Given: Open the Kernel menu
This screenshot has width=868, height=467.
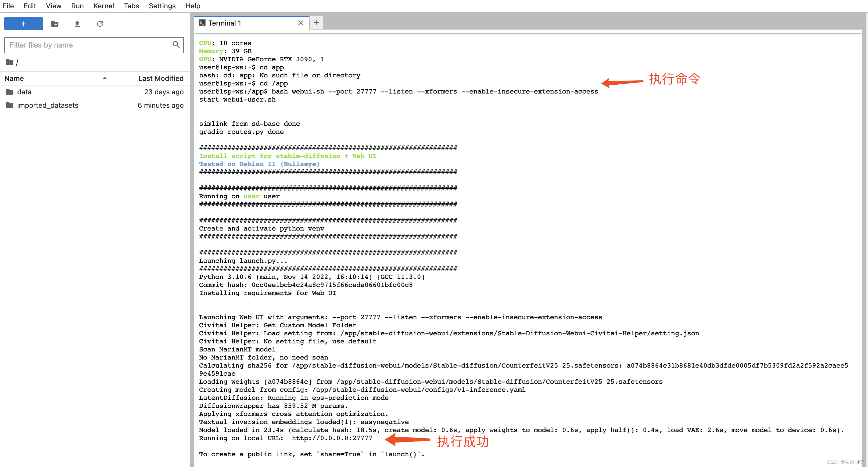Looking at the screenshot, I should pos(103,6).
